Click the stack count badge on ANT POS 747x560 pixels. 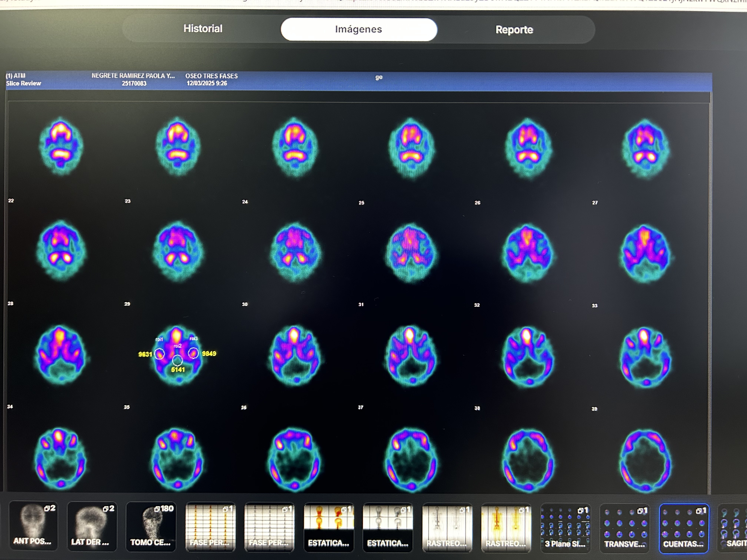pos(50,508)
